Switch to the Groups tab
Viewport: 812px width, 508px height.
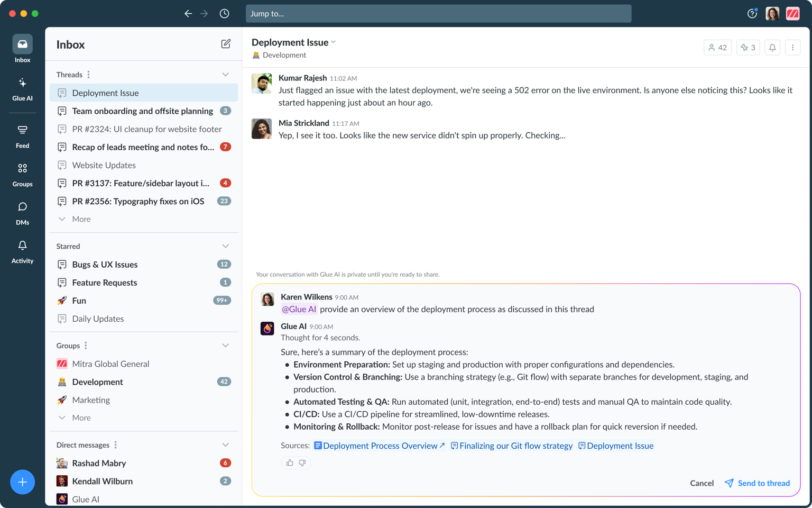click(x=22, y=175)
